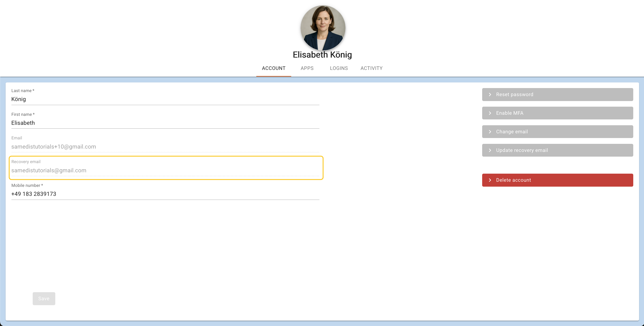Focus the Last name input field

coord(165,99)
